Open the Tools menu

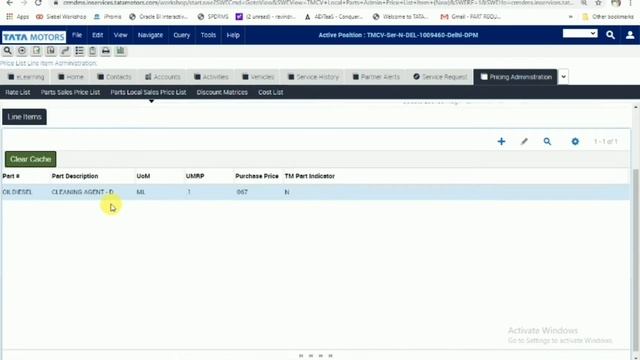[208, 35]
